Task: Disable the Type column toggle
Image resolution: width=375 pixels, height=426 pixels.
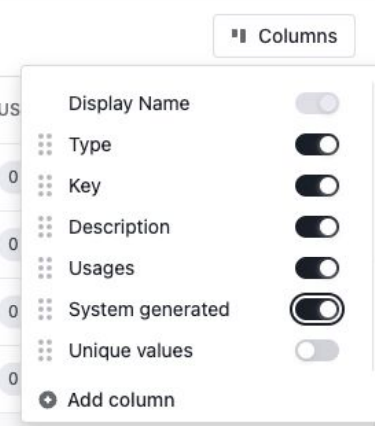Action: tap(317, 145)
